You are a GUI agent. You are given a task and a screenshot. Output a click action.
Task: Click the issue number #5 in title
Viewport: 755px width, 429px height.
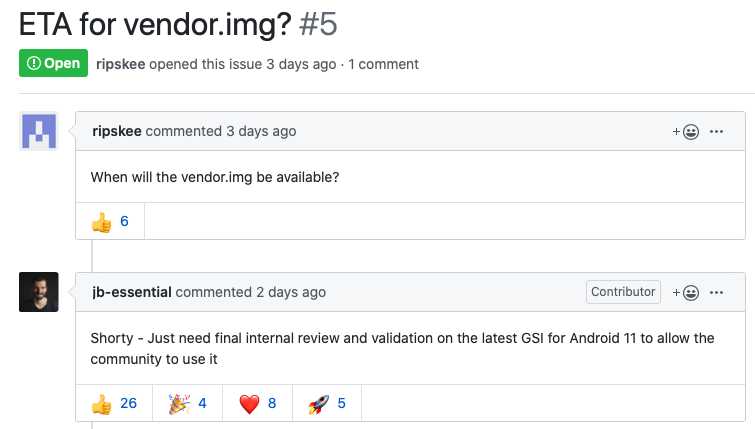(x=318, y=24)
